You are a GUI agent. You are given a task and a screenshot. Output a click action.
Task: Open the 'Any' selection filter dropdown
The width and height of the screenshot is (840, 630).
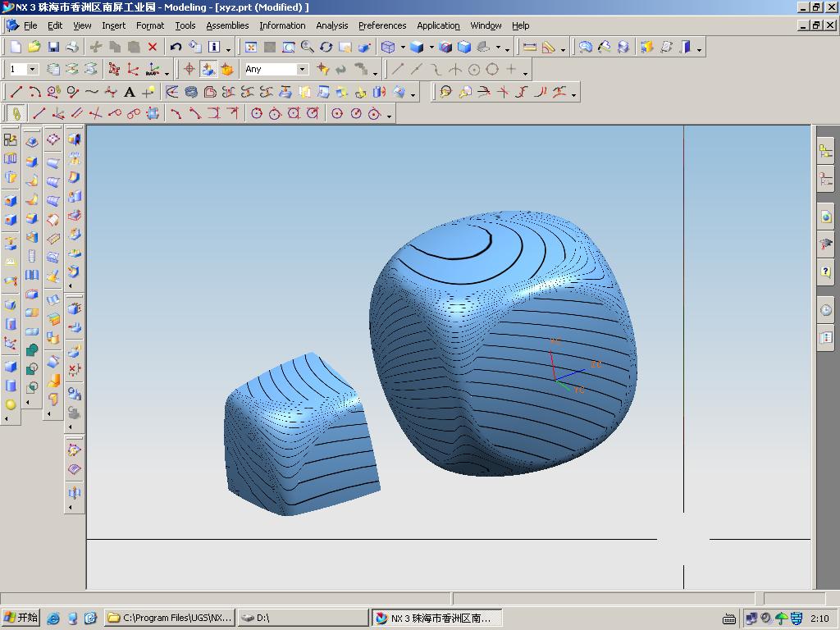302,70
